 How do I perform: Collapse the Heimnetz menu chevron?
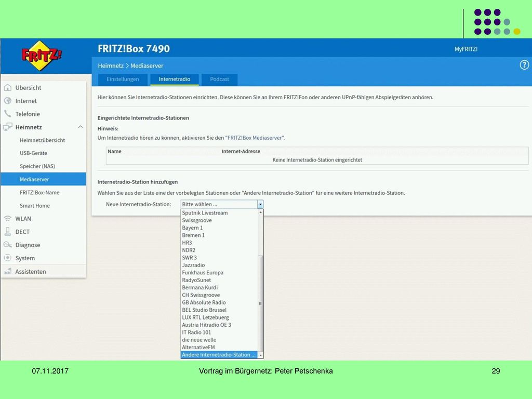coord(81,127)
